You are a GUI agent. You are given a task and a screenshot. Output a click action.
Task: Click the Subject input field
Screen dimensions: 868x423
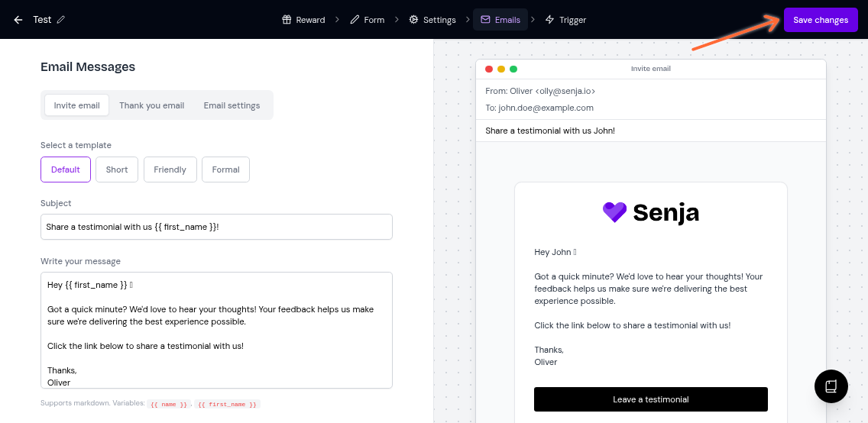point(216,227)
